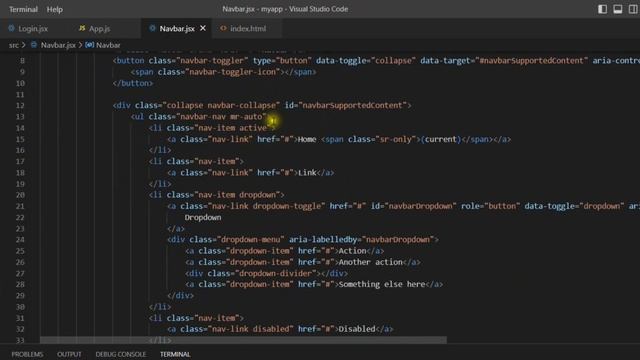Click the word "navbar-toggler-icon" on line 9
The image size is (640, 360).
tap(234, 72)
